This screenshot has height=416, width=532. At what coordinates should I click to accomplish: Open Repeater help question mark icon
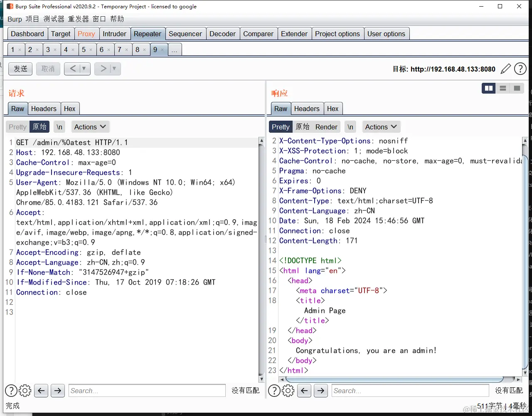point(520,69)
